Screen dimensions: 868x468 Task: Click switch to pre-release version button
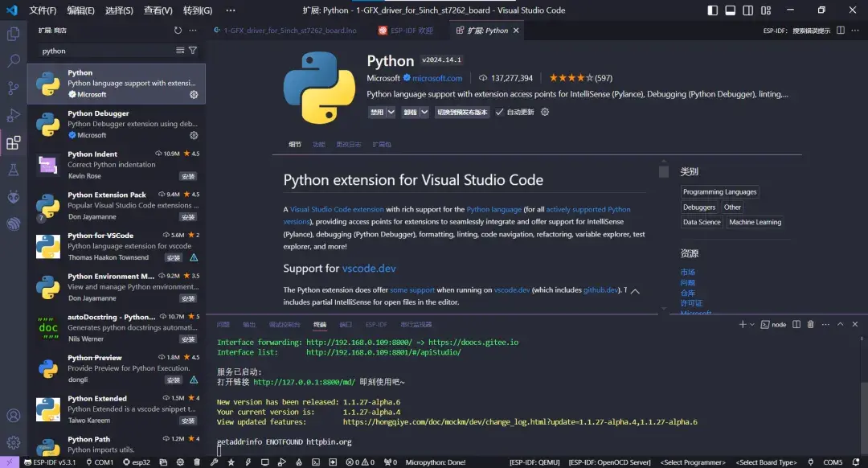[x=462, y=112]
